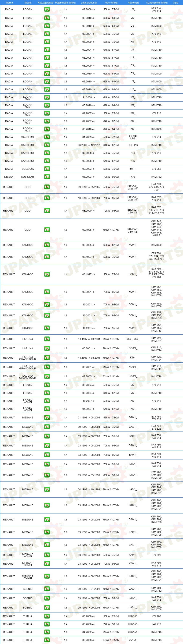Image resolution: width=183 pixels, height=644 pixels.
Task: Select the 60kW / 82KM power cell
Action: (x=111, y=245)
